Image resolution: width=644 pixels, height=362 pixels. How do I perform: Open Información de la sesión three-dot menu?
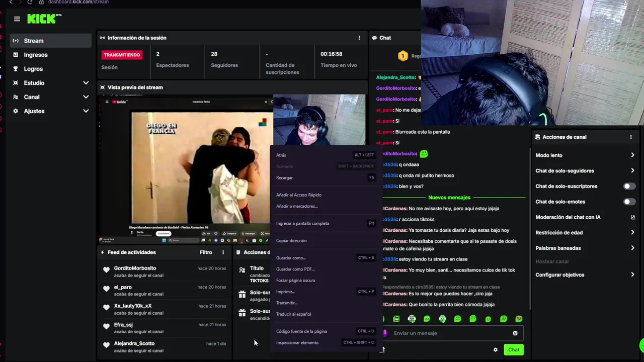tap(359, 38)
